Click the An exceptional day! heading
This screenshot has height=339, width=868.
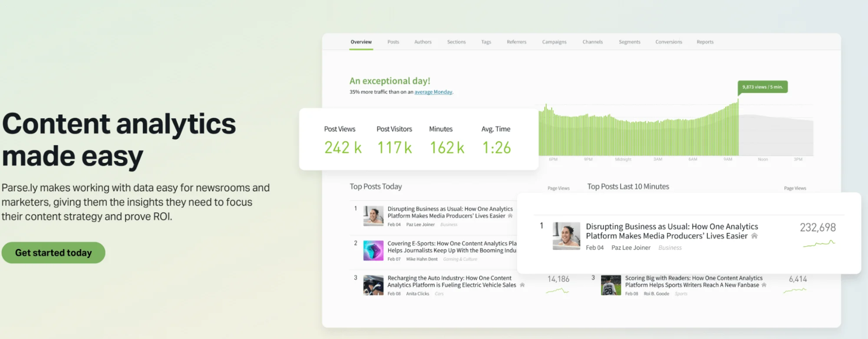(389, 81)
